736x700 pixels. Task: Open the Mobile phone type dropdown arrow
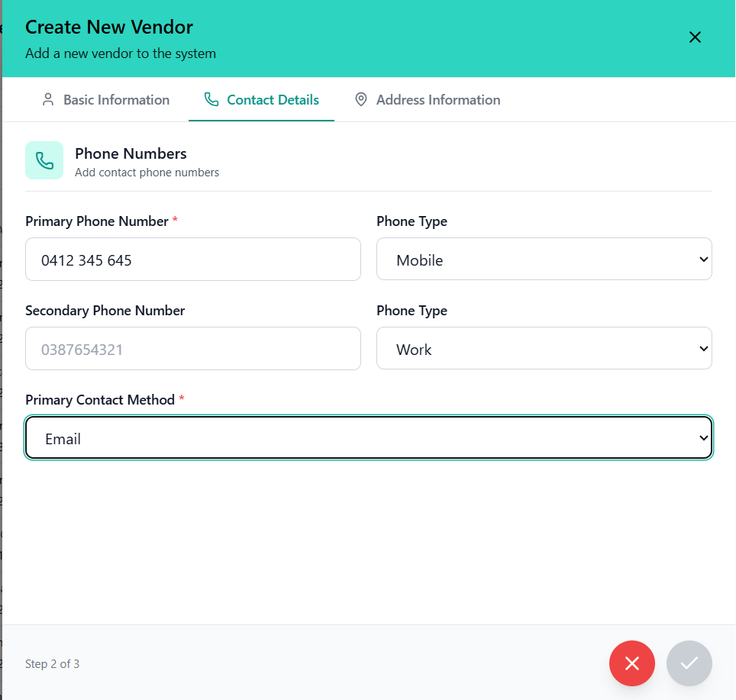coord(703,259)
